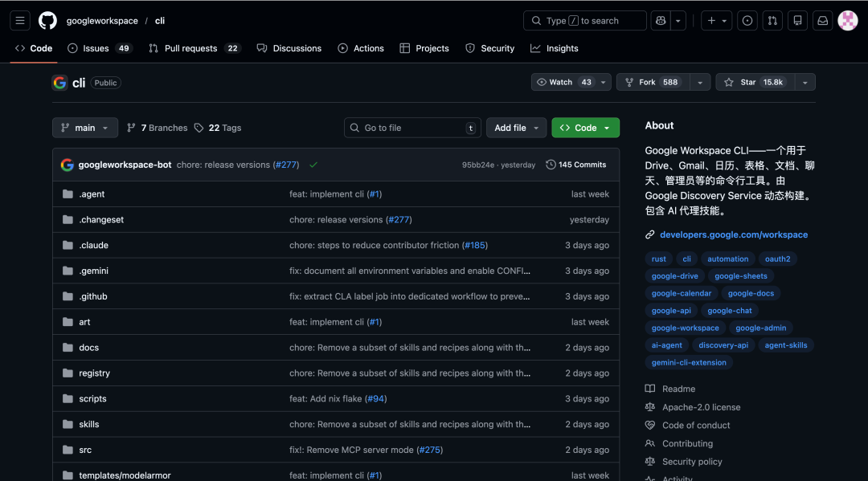Open the src folder icon
This screenshot has height=481, width=868.
click(x=68, y=450)
